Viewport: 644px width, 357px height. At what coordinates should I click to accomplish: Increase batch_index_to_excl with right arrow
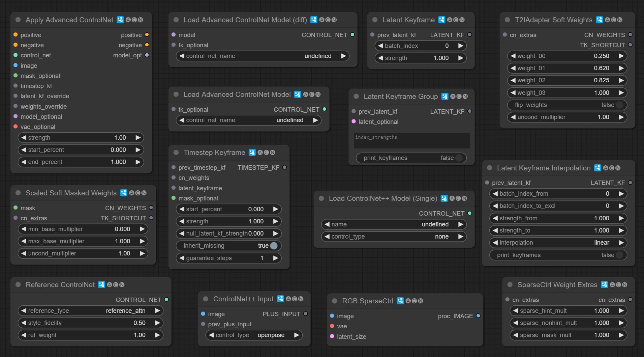[x=621, y=206]
